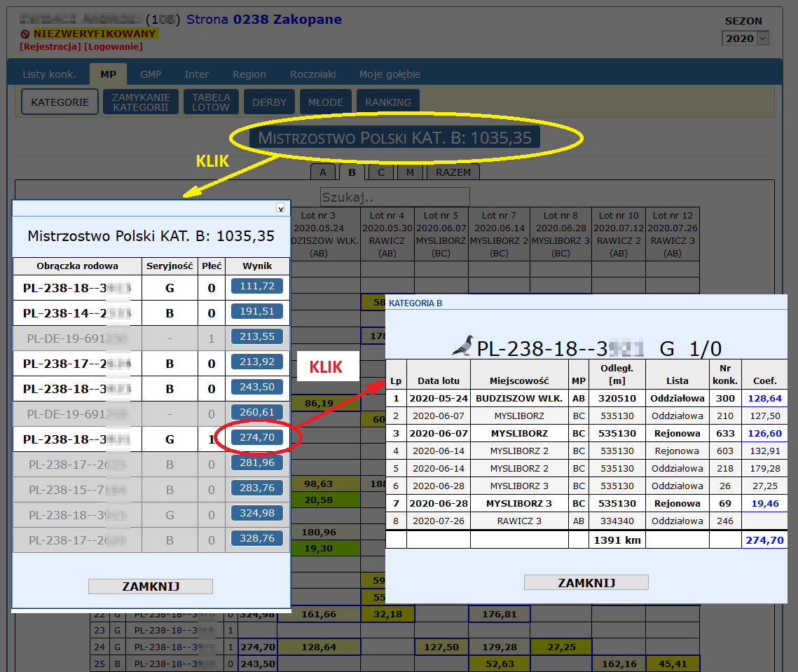Click into the Szukaj search field

(x=394, y=198)
